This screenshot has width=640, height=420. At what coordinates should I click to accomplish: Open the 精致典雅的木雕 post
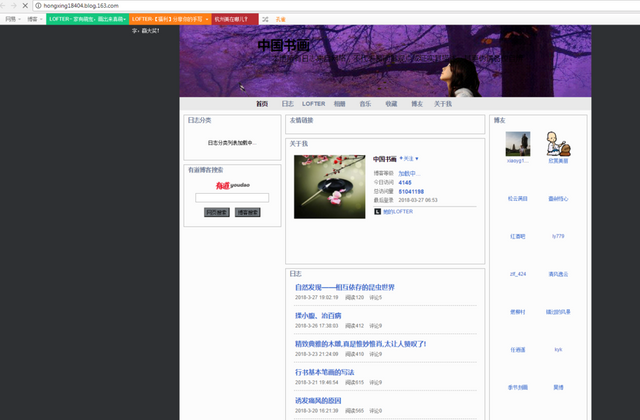(360, 344)
